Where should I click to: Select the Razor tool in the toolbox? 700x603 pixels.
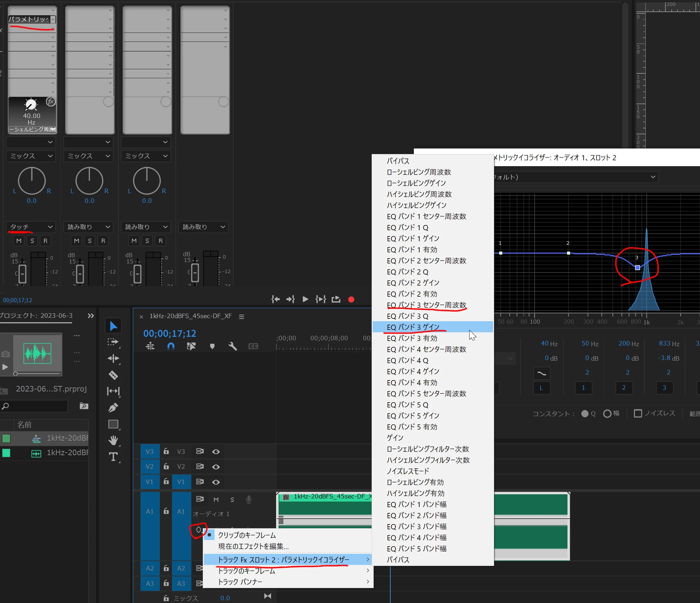113,375
